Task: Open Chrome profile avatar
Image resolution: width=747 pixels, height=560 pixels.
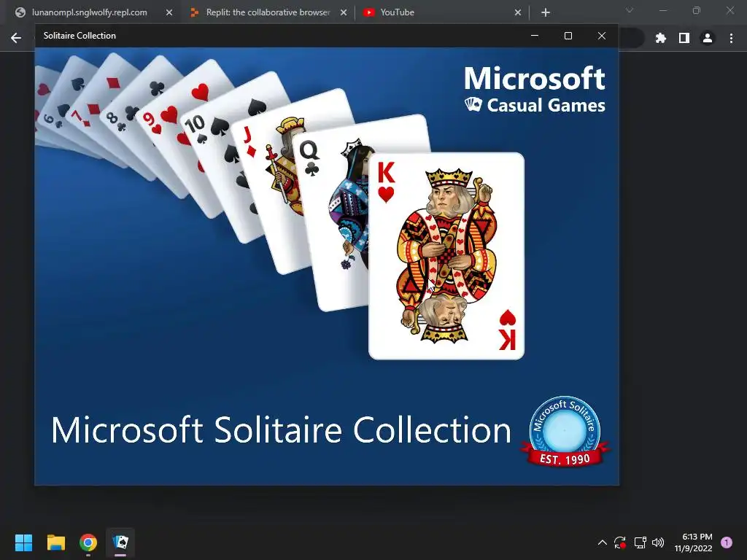Action: coord(708,38)
